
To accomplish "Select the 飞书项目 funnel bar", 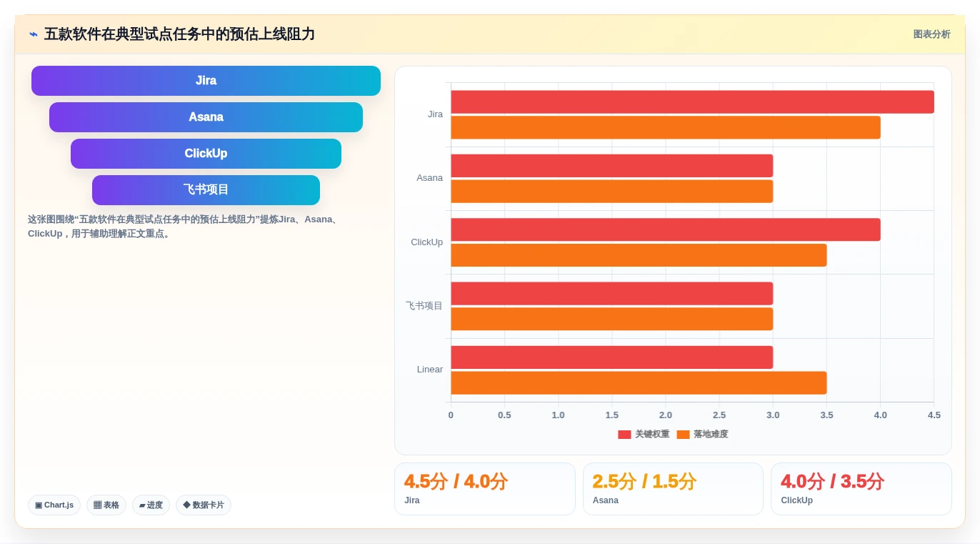I will (x=206, y=190).
